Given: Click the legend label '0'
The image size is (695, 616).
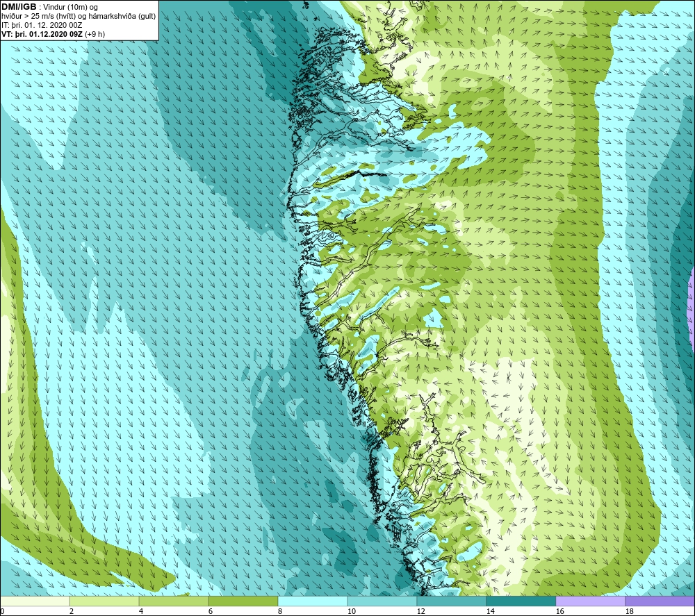Looking at the screenshot, I should coord(2,611).
